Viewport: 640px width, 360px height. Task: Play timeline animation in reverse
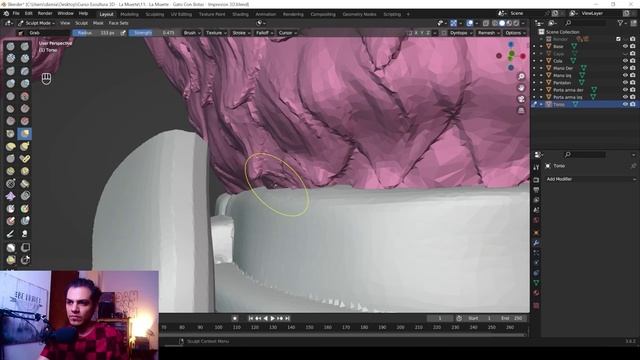tap(265, 318)
